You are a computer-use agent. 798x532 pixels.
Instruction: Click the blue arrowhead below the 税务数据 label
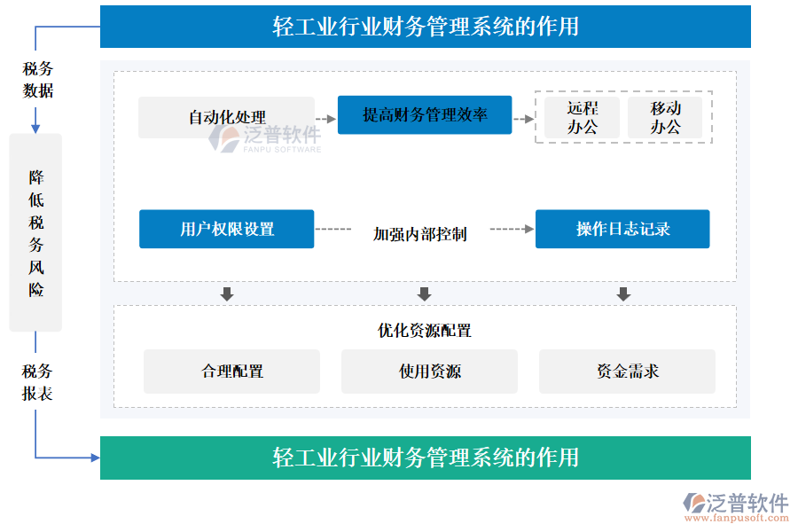pyautogui.click(x=35, y=125)
